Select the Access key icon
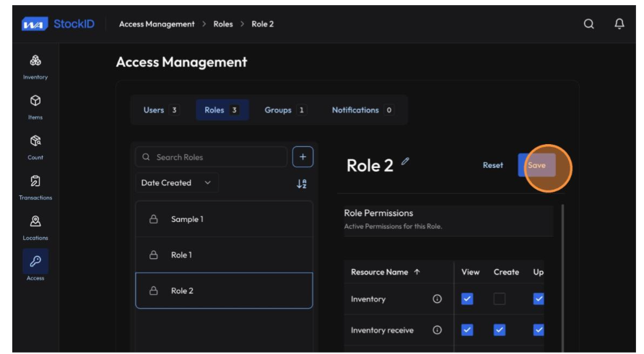The height and width of the screenshot is (354, 644). pos(35,261)
